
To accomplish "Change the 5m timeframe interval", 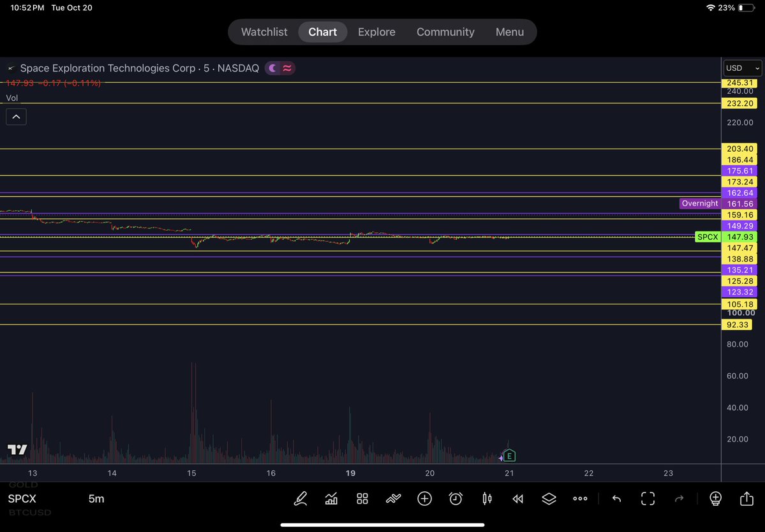I will point(96,499).
